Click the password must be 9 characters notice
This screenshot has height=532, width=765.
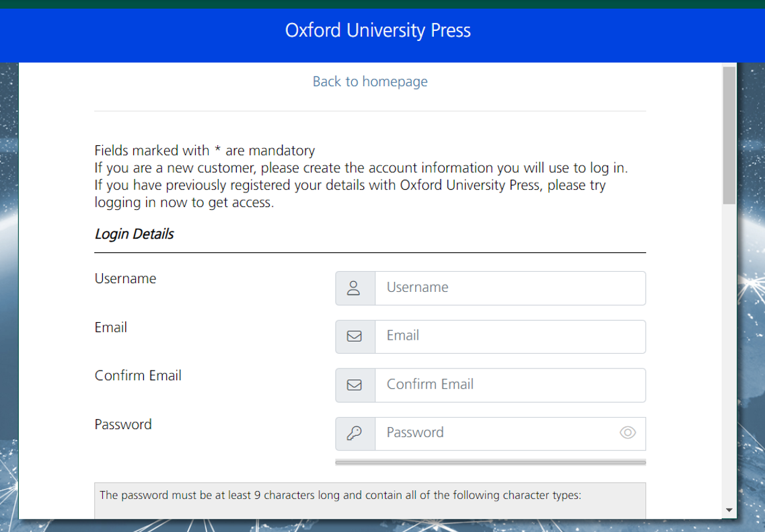coord(340,496)
